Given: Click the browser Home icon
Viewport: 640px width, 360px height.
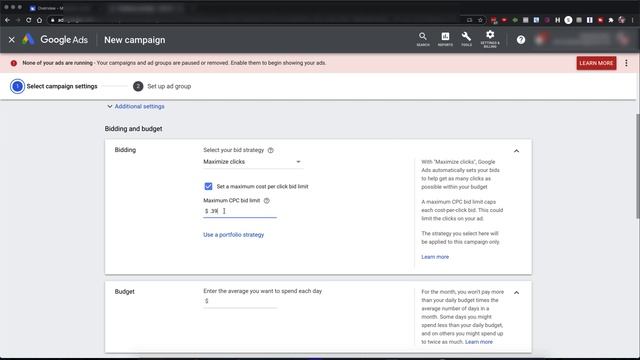Looking at the screenshot, I should [x=39, y=20].
